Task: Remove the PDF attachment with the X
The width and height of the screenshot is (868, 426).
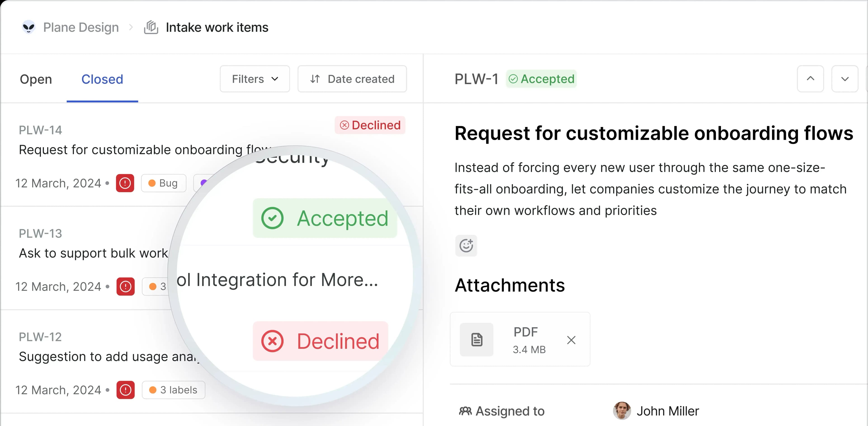Action: 571,340
